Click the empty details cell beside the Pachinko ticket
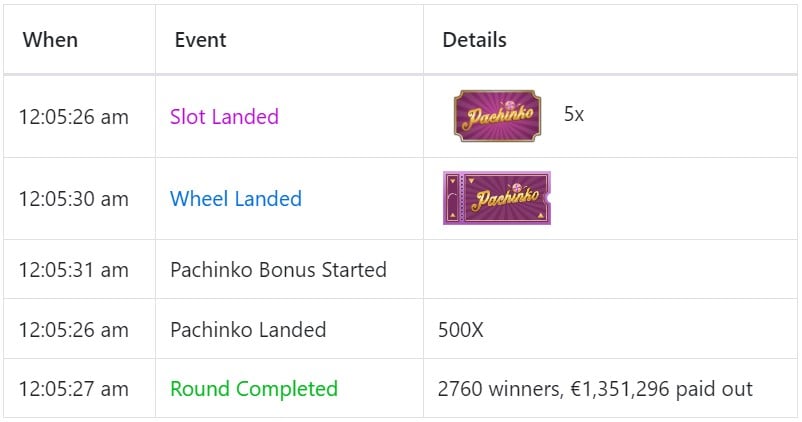The image size is (802, 422). [674, 198]
